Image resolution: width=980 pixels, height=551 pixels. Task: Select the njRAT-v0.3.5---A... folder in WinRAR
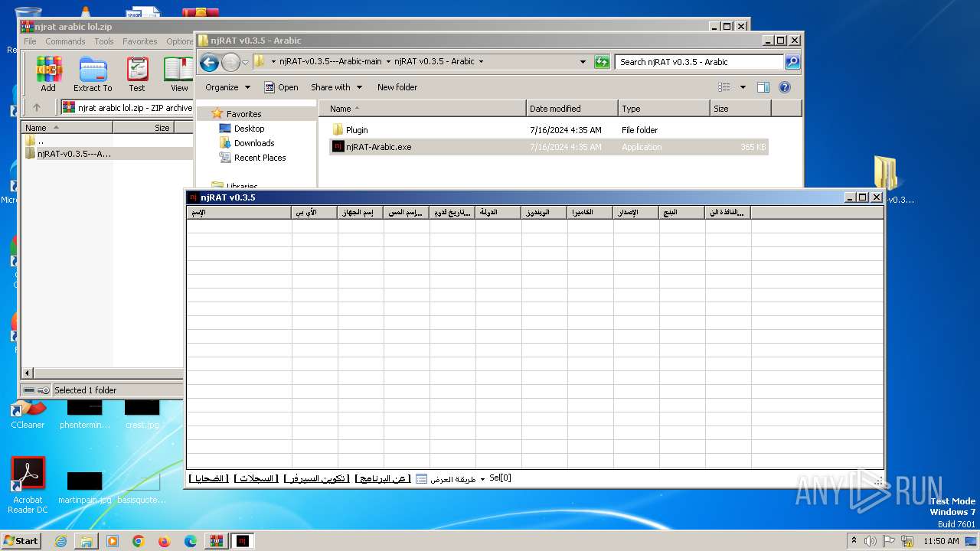click(74, 154)
